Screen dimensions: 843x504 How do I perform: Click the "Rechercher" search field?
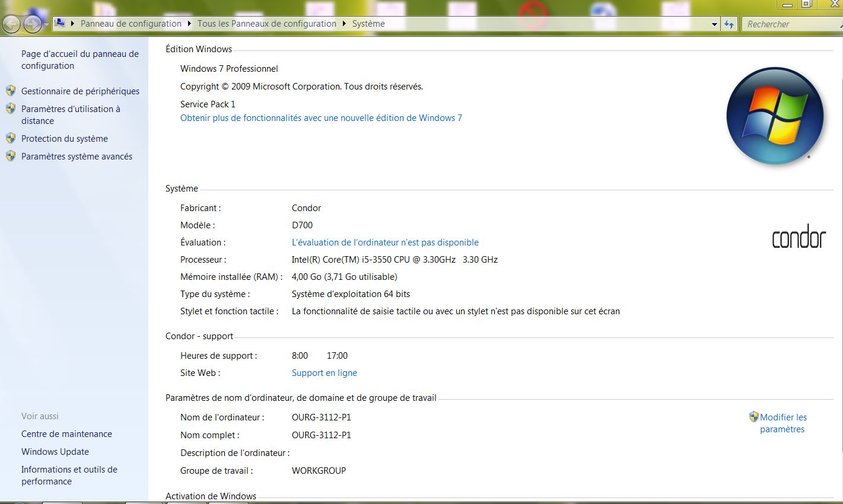point(791,24)
